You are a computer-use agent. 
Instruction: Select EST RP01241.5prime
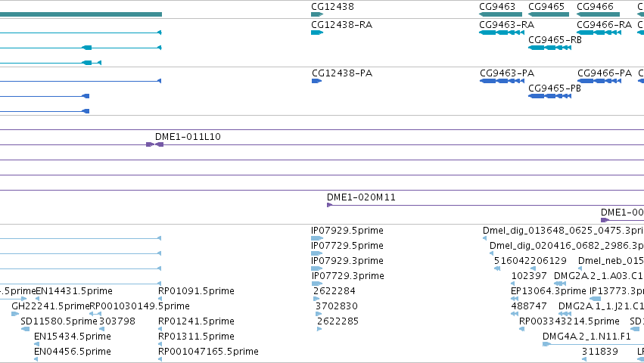[x=160, y=329]
